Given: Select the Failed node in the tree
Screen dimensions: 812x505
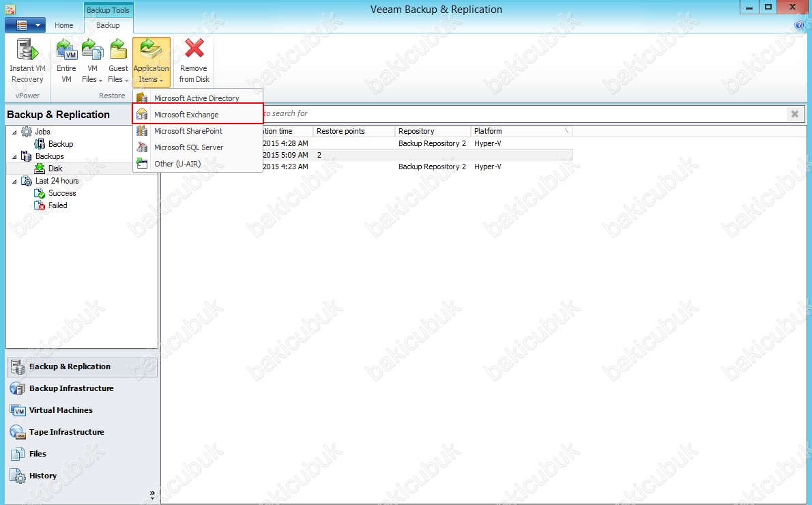Looking at the screenshot, I should pos(58,205).
